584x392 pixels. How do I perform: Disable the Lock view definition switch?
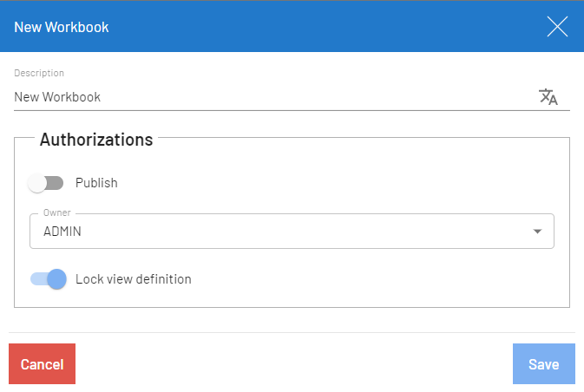pos(48,279)
